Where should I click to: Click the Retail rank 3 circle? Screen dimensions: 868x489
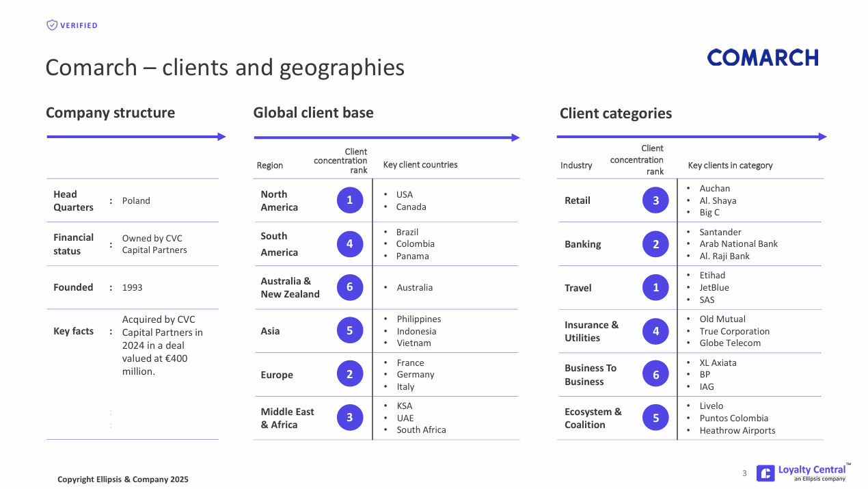coord(655,200)
